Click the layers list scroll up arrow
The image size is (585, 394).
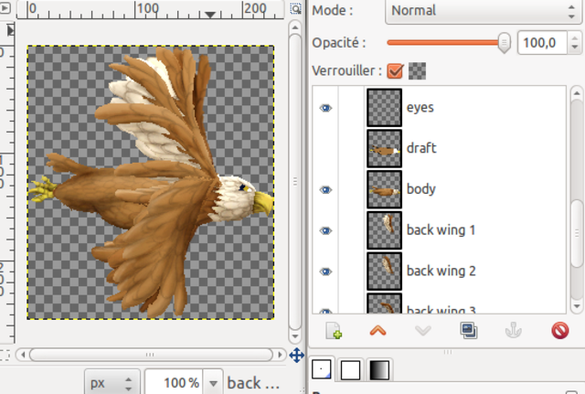pos(577,93)
